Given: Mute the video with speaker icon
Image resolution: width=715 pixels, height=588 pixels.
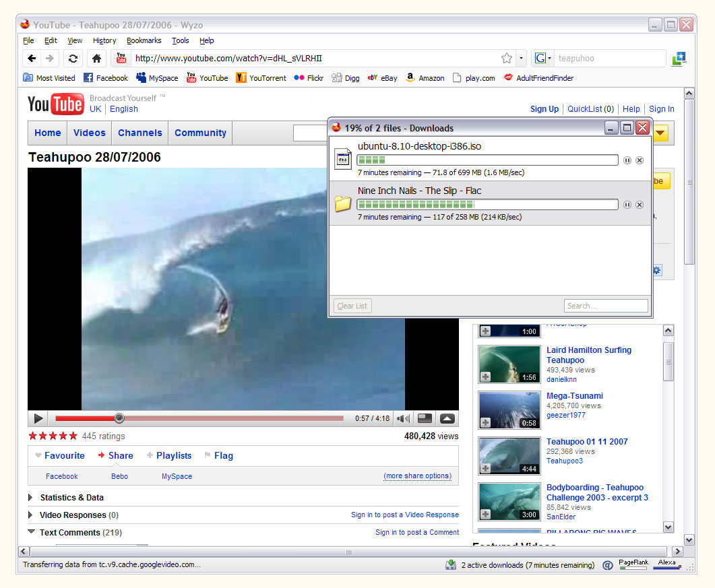Looking at the screenshot, I should point(403,419).
